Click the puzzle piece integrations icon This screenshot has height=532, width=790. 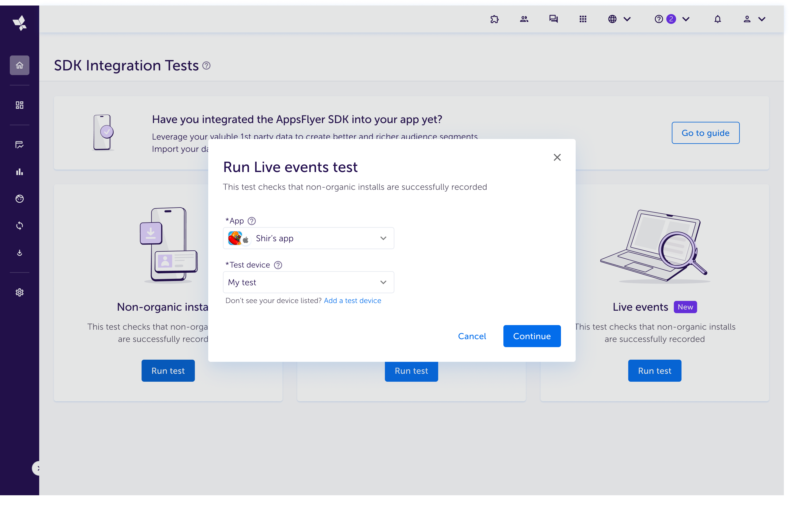pyautogui.click(x=495, y=19)
